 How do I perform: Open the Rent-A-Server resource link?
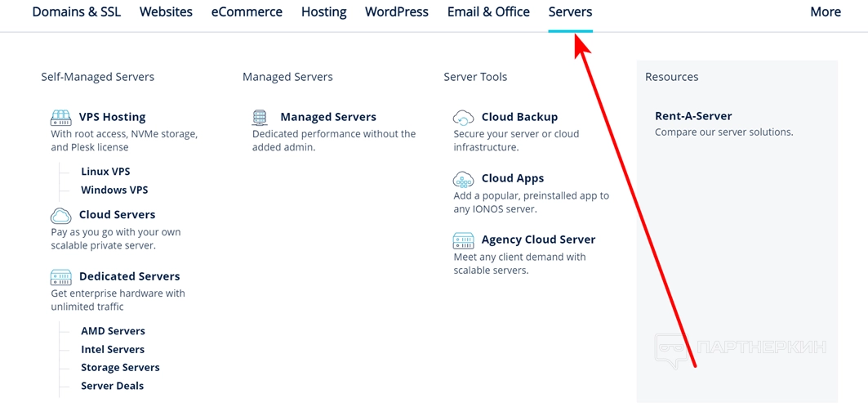[693, 116]
